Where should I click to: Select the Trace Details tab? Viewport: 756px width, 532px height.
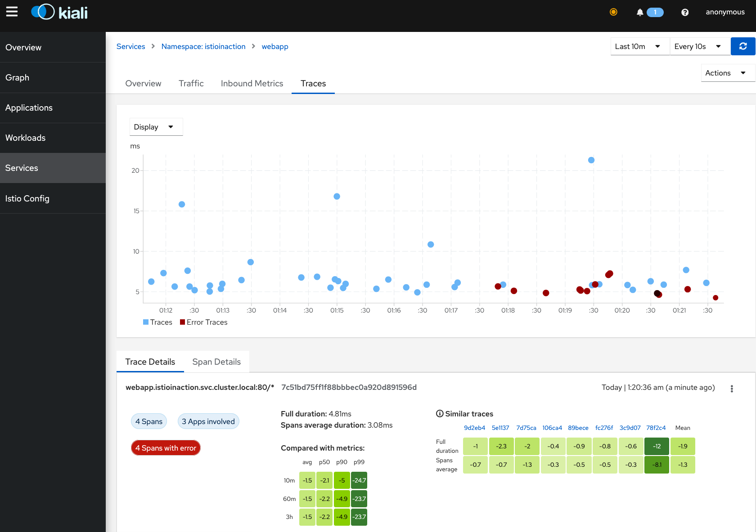click(x=150, y=362)
